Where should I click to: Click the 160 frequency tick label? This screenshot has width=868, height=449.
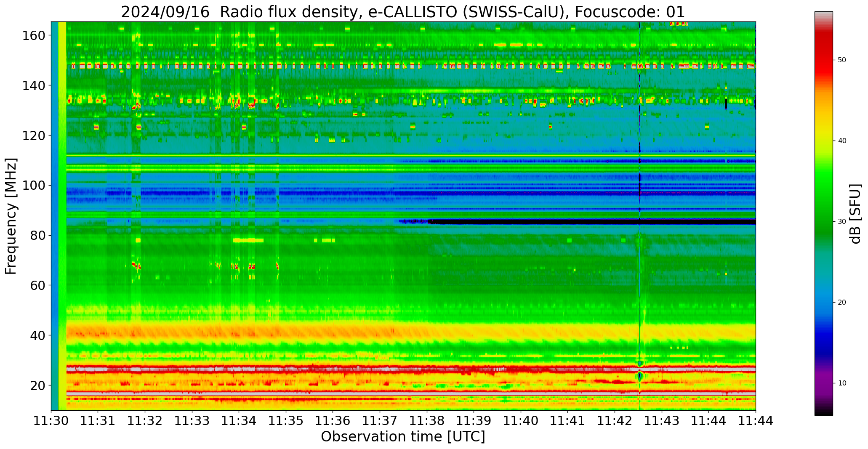pyautogui.click(x=33, y=36)
